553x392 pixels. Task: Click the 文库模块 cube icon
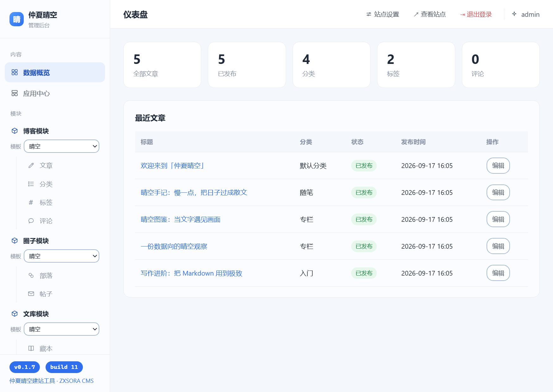pyautogui.click(x=15, y=314)
